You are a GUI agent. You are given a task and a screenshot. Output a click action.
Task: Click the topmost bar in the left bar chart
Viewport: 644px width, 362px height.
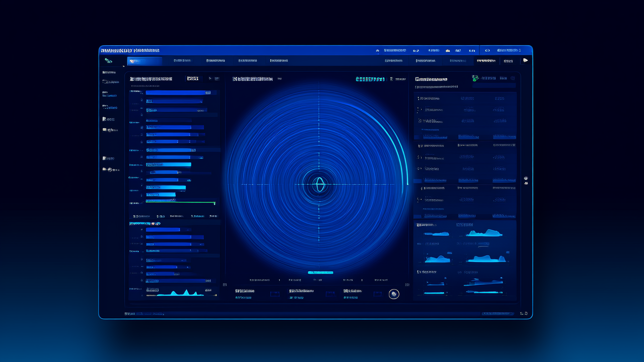point(178,93)
